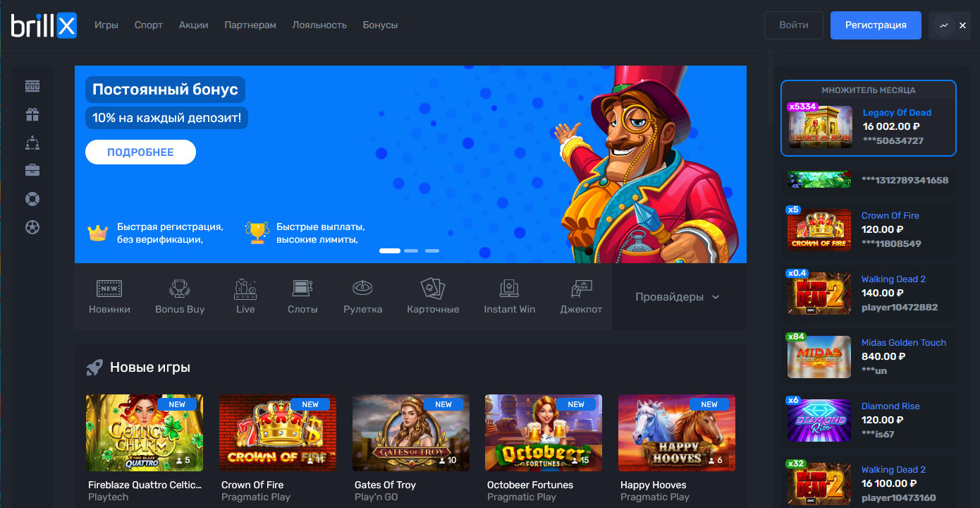This screenshot has height=508, width=980.
Task: Click the Octobeer Fortunes title text
Action: [x=530, y=485]
